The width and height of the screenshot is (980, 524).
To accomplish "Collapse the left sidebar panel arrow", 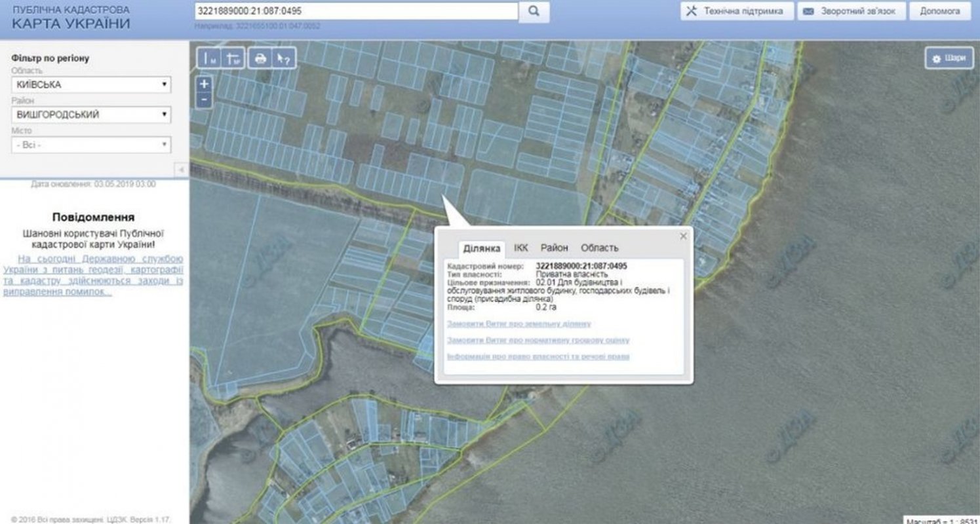I will tap(181, 170).
